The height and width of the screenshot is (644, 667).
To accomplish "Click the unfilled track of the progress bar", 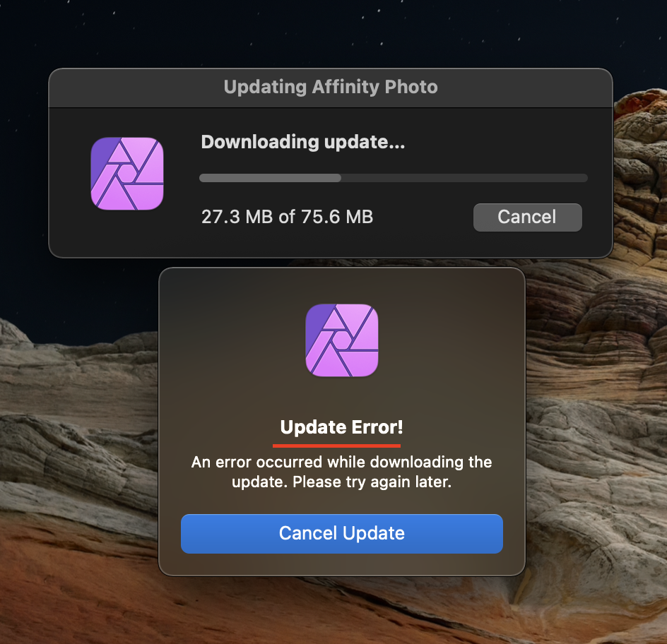I will point(464,178).
